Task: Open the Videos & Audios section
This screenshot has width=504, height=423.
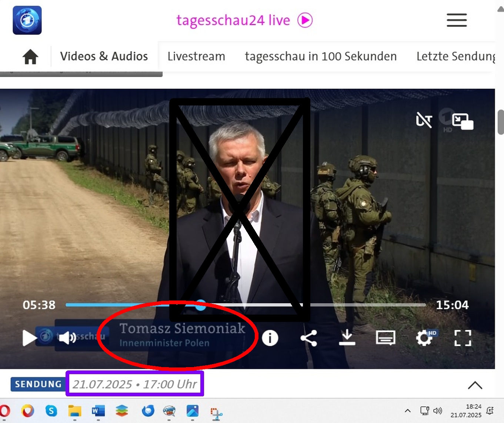Action: (x=104, y=57)
